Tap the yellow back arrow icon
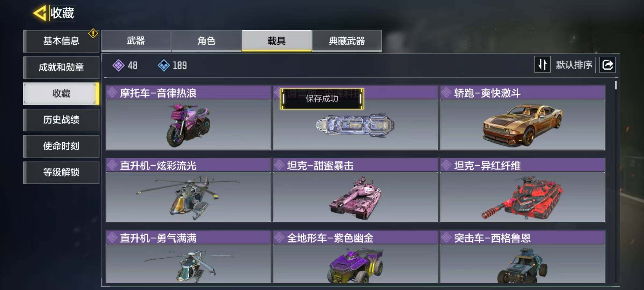 40,13
